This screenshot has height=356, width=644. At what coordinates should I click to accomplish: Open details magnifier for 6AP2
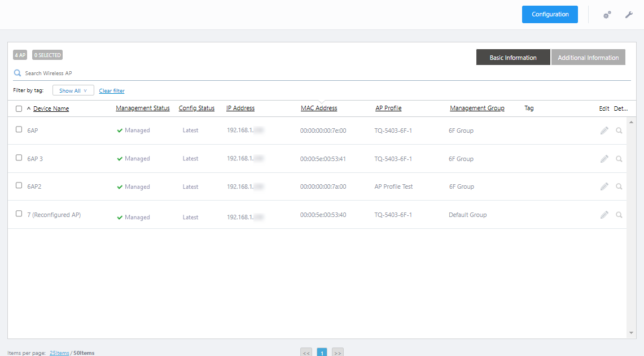[619, 186]
